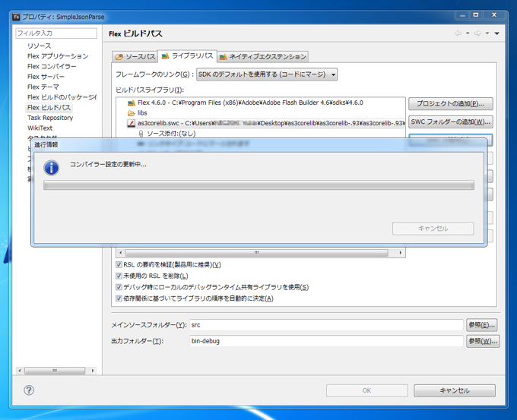Click the メインソースフォルダー input field
Image resolution: width=517 pixels, height=420 pixels.
pyautogui.click(x=326, y=325)
